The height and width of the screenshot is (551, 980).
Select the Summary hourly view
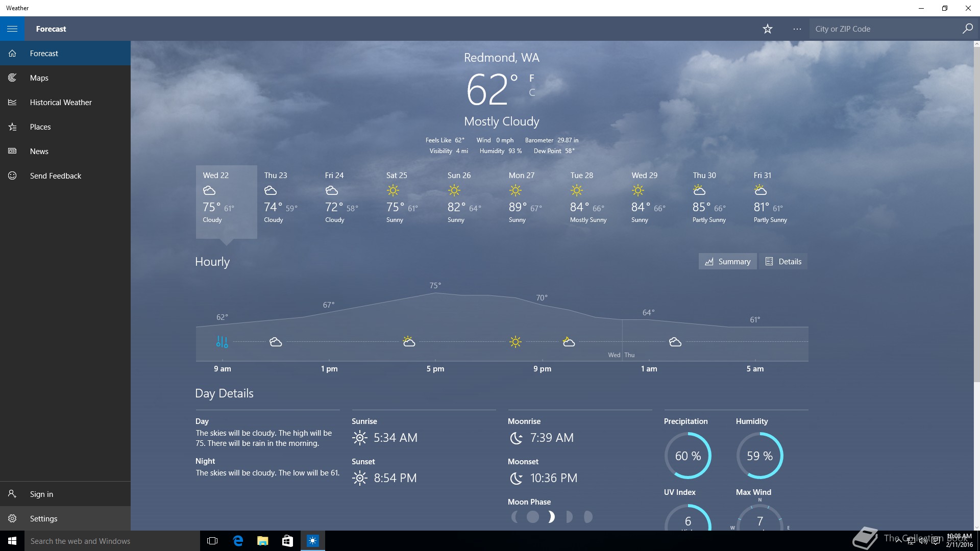(727, 261)
